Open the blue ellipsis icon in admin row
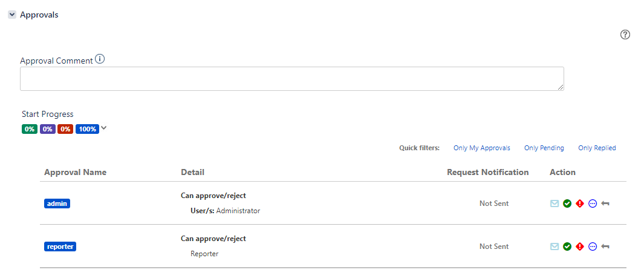Screen dimensions: 644x278 [593, 204]
